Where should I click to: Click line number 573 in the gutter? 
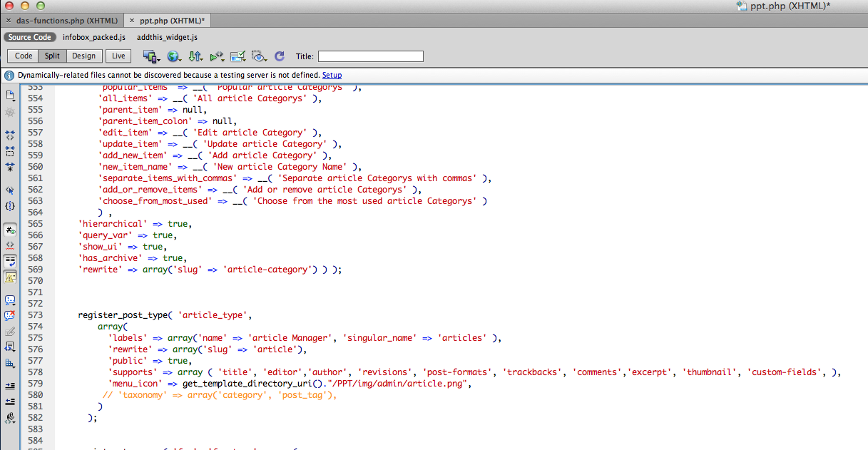tap(35, 315)
